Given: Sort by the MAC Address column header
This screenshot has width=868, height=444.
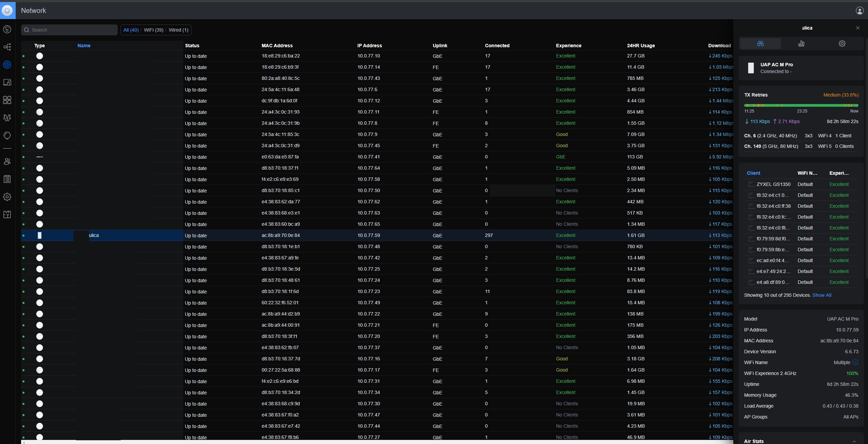Looking at the screenshot, I should [x=277, y=46].
